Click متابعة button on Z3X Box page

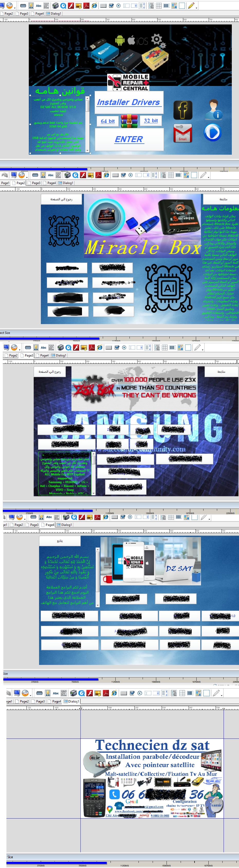coord(221,372)
